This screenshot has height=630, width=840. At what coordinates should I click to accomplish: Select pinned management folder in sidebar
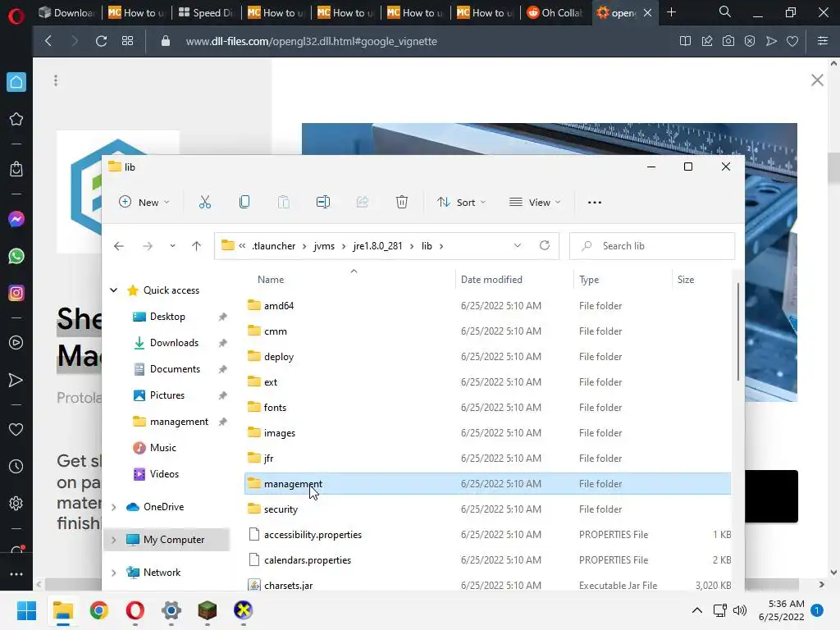click(x=179, y=422)
